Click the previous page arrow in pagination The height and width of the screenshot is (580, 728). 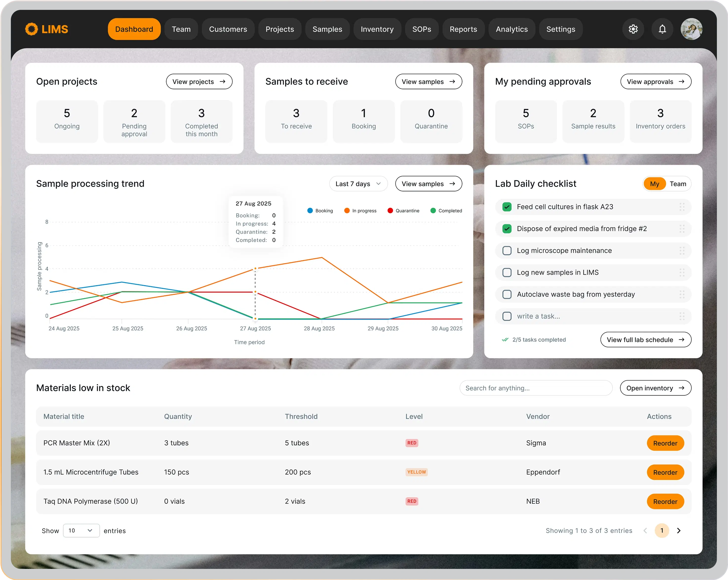pyautogui.click(x=645, y=531)
